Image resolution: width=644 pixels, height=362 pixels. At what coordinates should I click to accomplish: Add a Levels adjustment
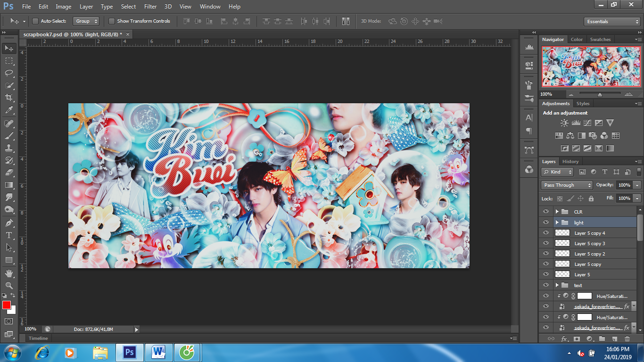tap(576, 123)
